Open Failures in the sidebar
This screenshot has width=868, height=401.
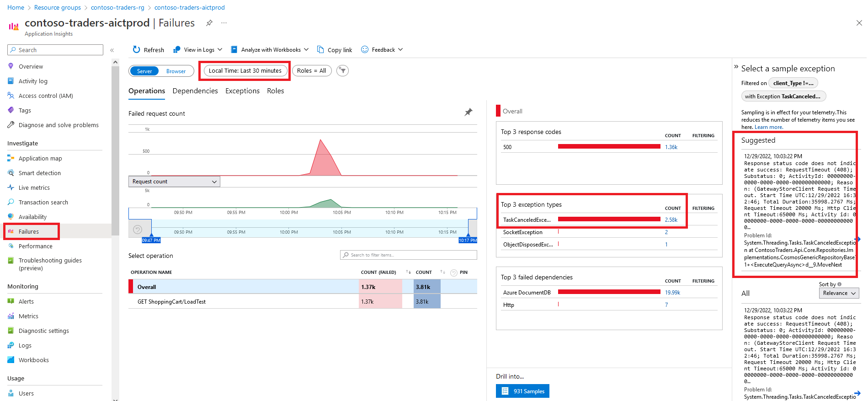point(29,231)
